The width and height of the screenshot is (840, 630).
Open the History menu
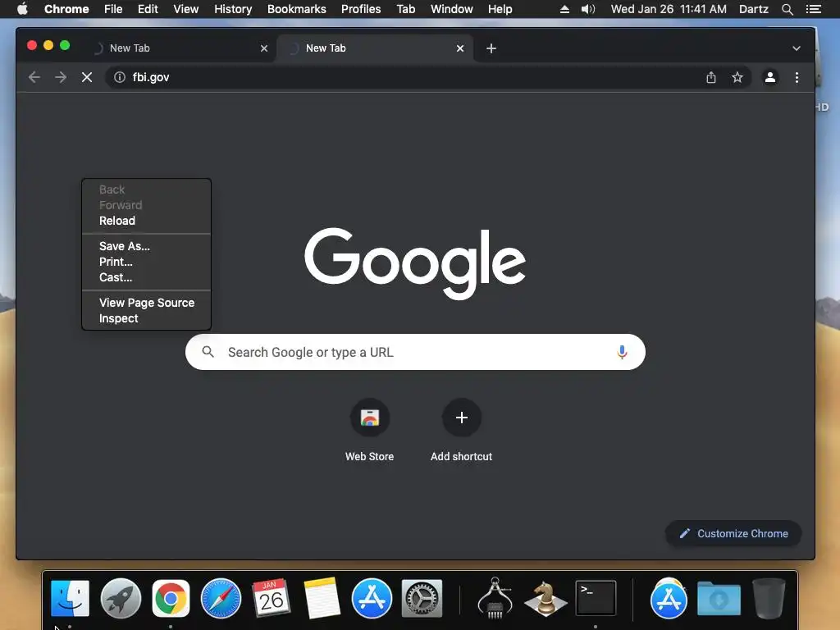[233, 9]
